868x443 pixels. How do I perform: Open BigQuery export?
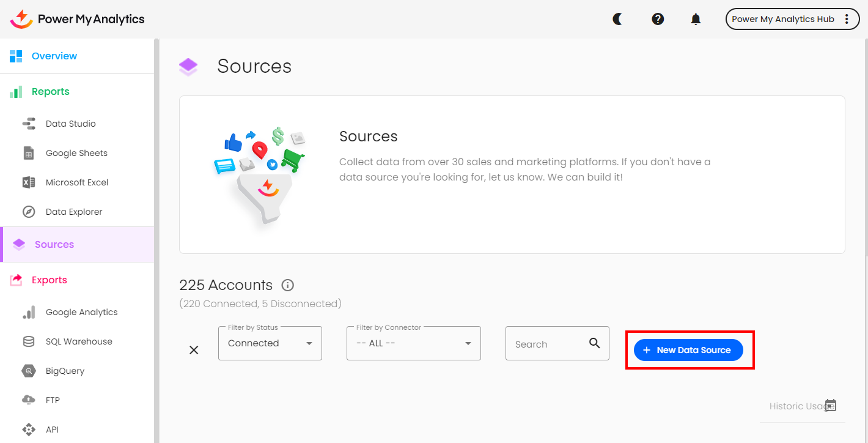(x=65, y=371)
